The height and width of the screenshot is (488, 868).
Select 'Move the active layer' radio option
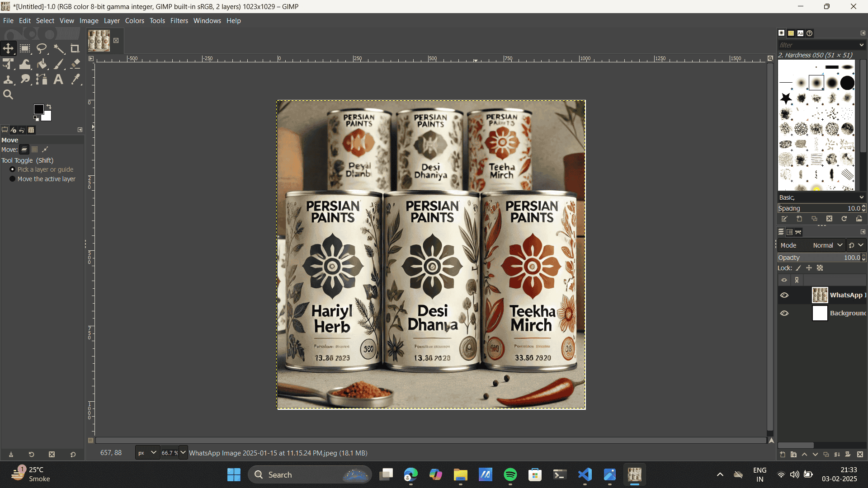13,179
